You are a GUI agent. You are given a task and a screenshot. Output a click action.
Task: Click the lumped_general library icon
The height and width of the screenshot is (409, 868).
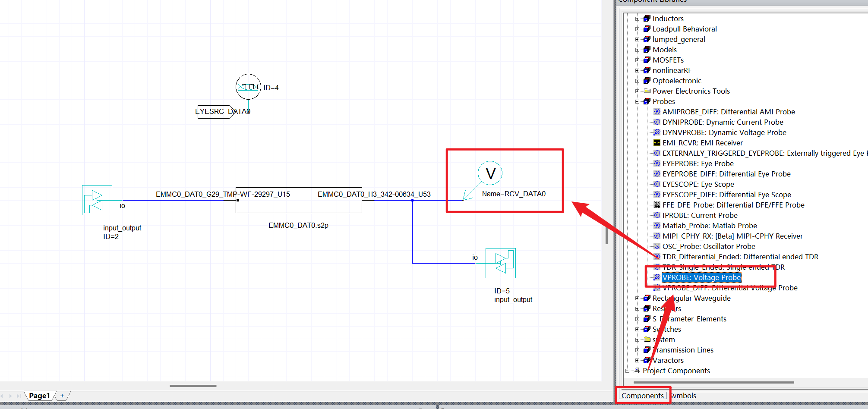[647, 39]
